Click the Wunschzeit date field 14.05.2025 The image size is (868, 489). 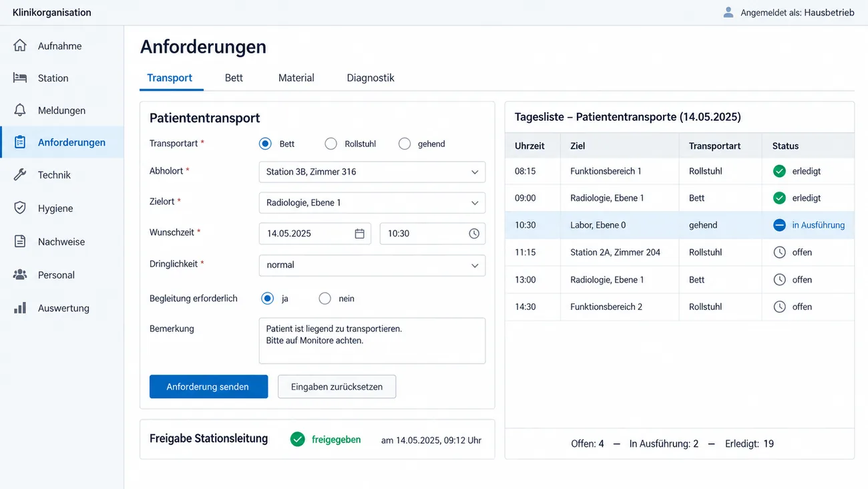(x=314, y=233)
